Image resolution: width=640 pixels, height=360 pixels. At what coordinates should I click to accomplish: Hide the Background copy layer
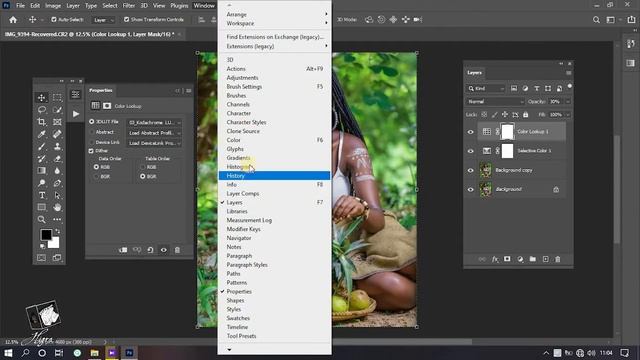(x=470, y=170)
